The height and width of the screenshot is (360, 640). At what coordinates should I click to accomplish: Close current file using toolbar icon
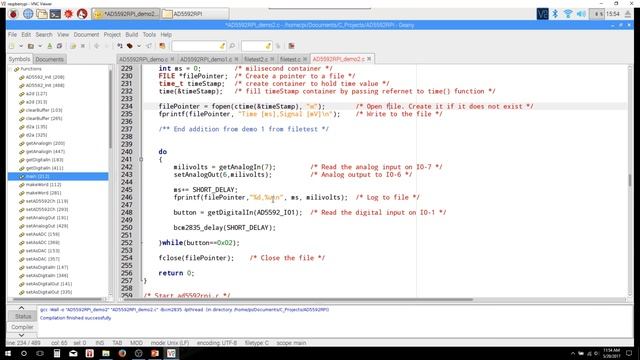[x=83, y=46]
